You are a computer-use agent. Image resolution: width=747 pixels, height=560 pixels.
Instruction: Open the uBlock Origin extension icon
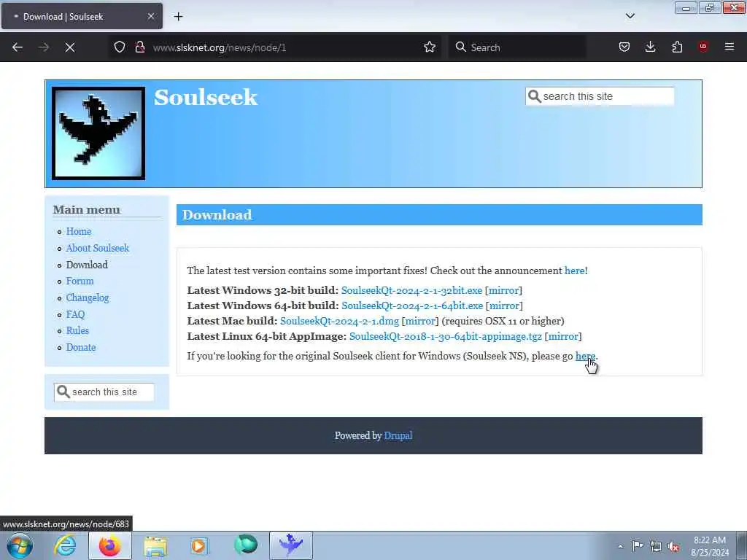pyautogui.click(x=703, y=47)
